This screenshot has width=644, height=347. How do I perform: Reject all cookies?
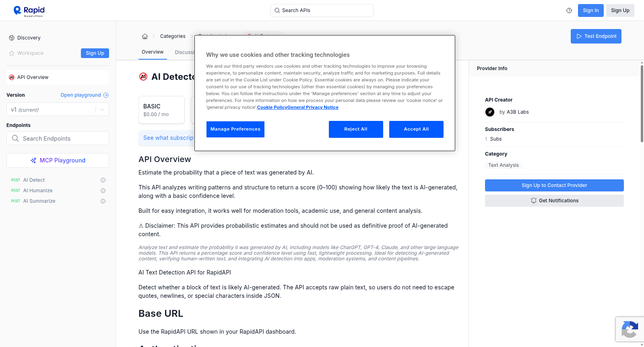pyautogui.click(x=356, y=129)
